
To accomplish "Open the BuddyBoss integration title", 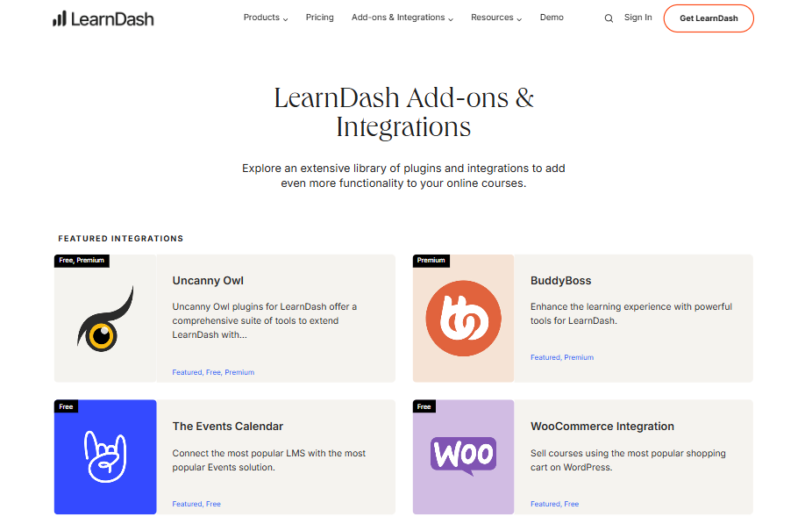I will [563, 280].
